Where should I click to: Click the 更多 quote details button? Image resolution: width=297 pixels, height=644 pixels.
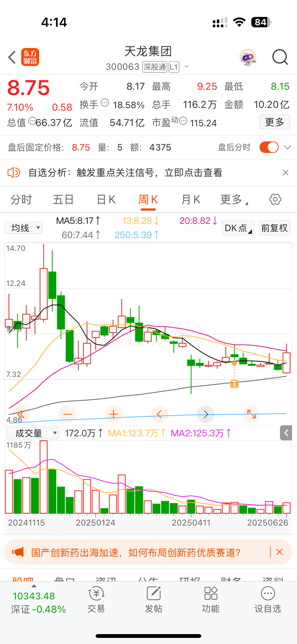(x=275, y=122)
